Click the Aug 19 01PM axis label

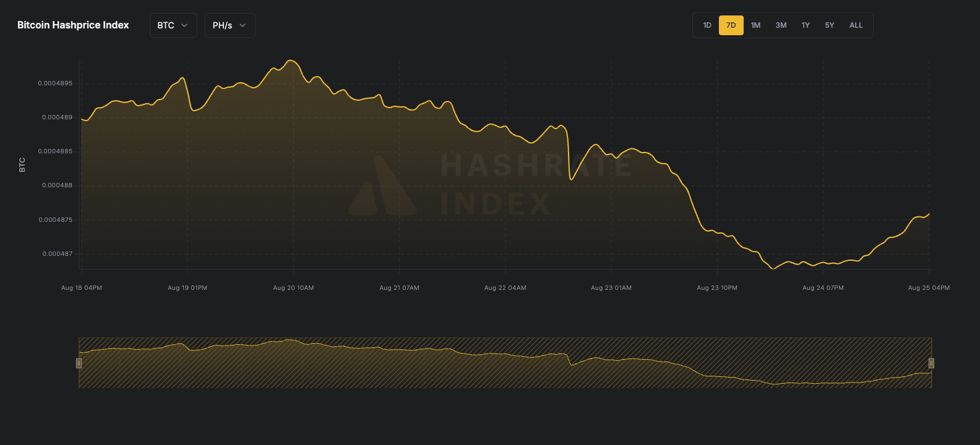(187, 288)
